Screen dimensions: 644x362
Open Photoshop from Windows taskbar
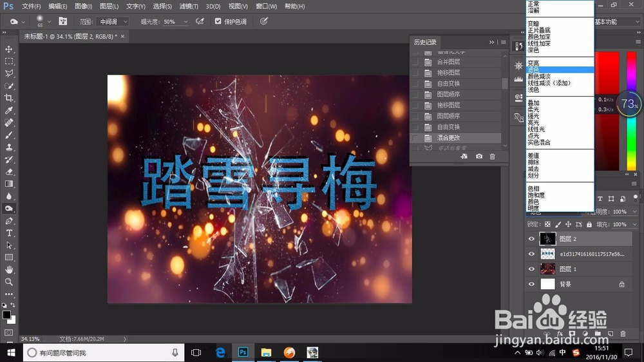[x=243, y=352]
